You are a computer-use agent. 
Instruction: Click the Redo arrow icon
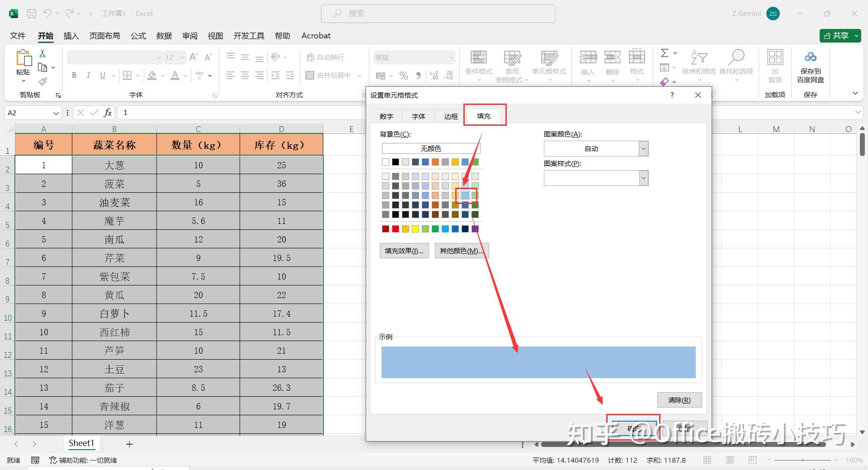click(x=69, y=13)
